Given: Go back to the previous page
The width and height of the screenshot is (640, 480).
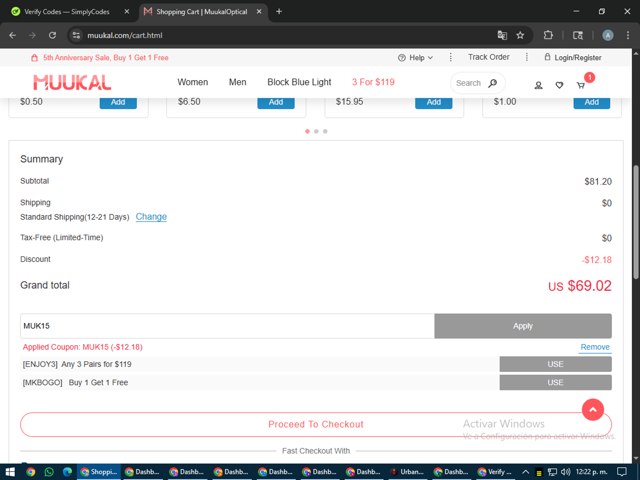Looking at the screenshot, I should (x=13, y=36).
